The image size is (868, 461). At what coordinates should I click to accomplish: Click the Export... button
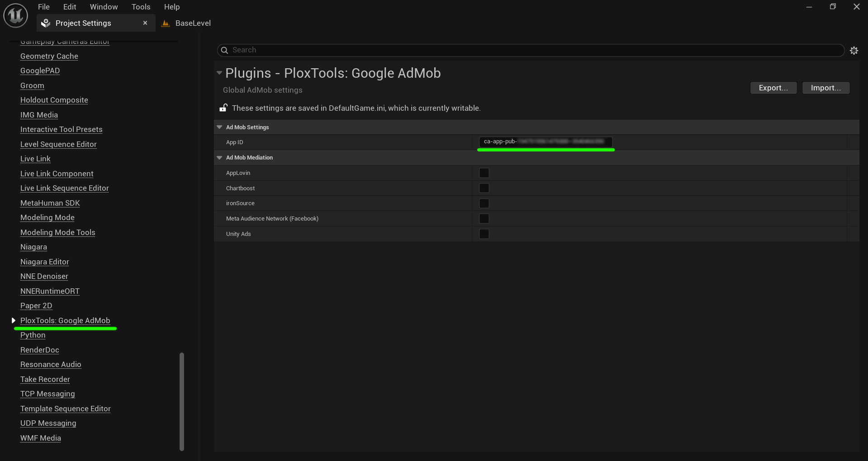773,88
